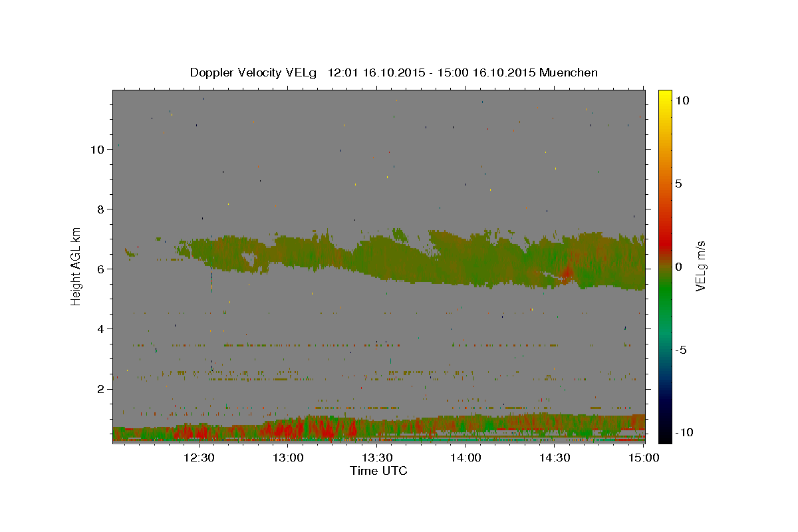
Task: Click the hole in the cloud layer near 12:45
Action: point(250,260)
